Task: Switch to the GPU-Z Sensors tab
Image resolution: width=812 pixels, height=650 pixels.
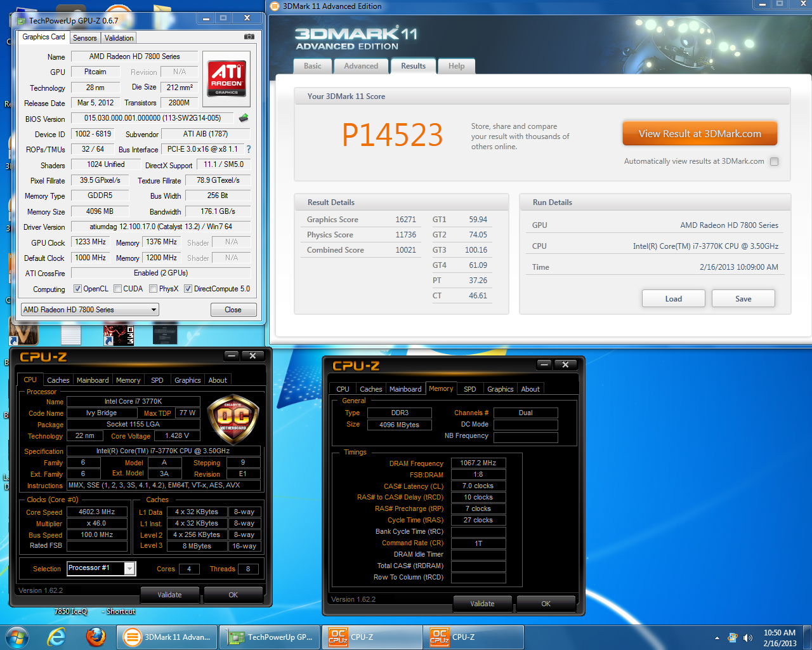Action: tap(85, 38)
